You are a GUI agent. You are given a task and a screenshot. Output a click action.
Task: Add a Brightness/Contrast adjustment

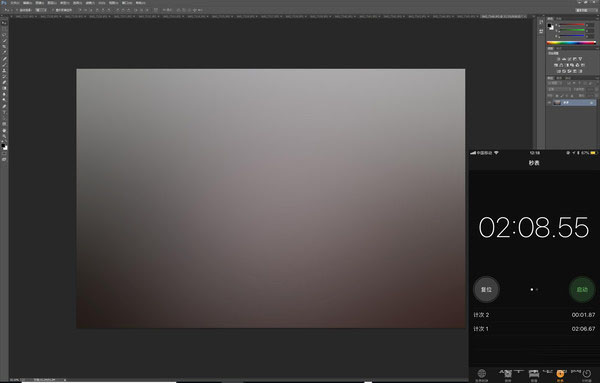pos(558,59)
